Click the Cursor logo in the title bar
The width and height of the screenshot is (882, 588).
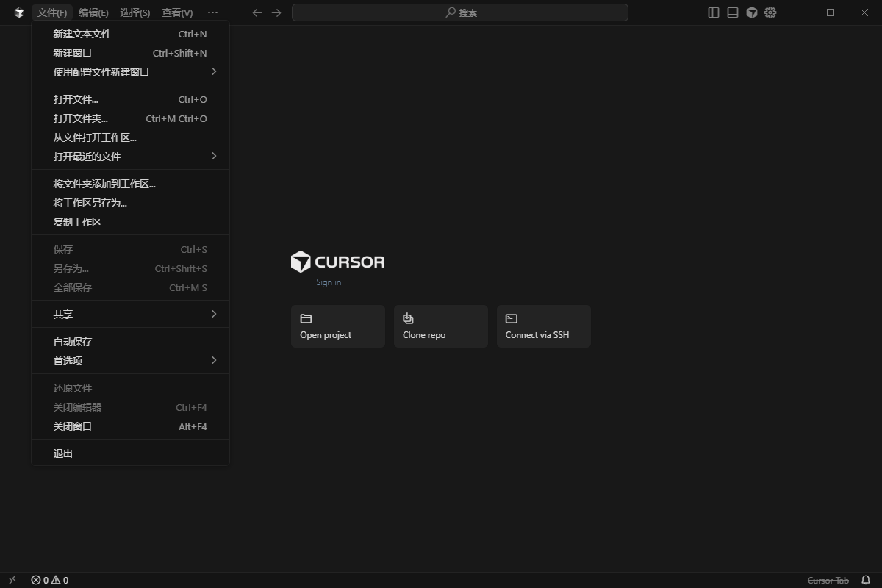[x=18, y=12]
